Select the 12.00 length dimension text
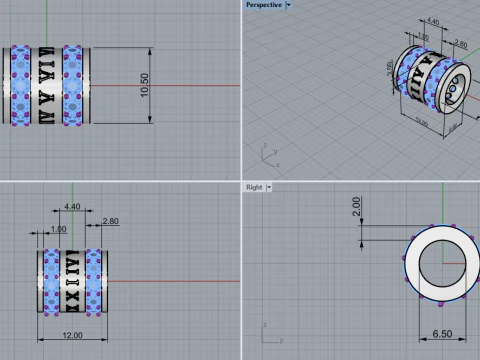The image size is (480, 360). [72, 335]
